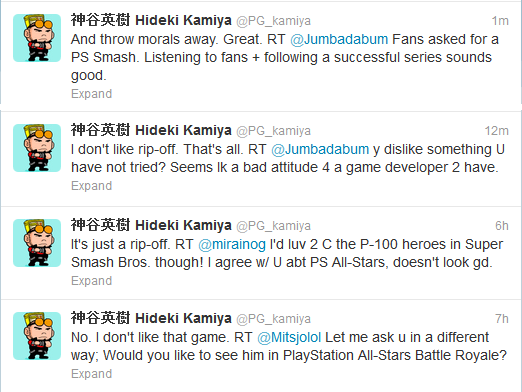Open @PG_kamiya handle on the 6h tweet
Screen dimensions: 522x392
pyautogui.click(x=273, y=226)
